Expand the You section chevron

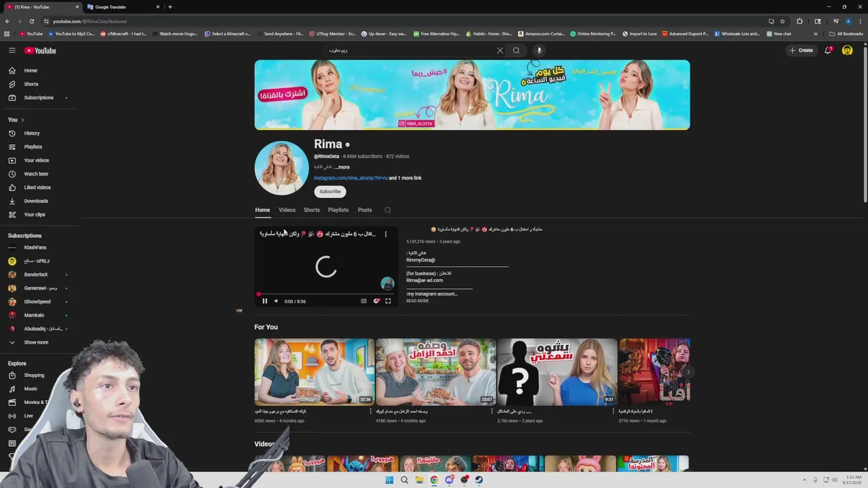pyautogui.click(x=22, y=120)
